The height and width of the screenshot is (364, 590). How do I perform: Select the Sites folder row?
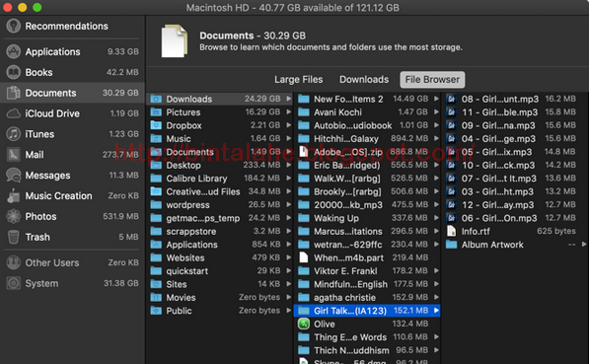point(220,284)
